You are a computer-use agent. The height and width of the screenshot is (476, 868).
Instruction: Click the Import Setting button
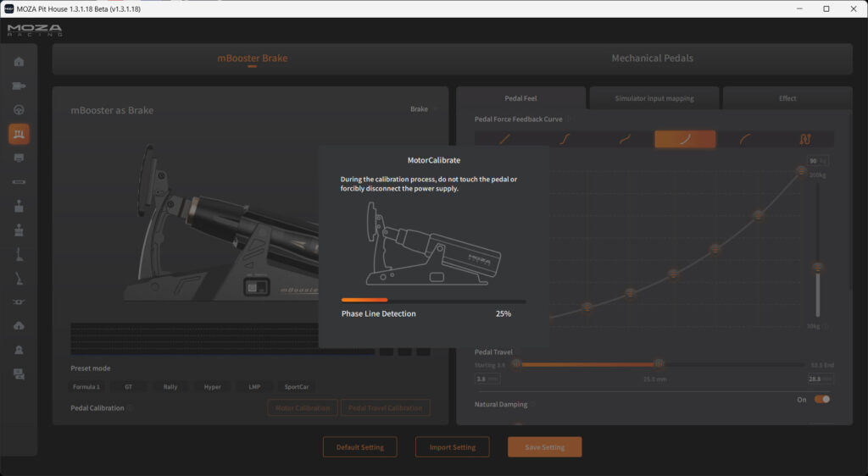click(x=452, y=447)
